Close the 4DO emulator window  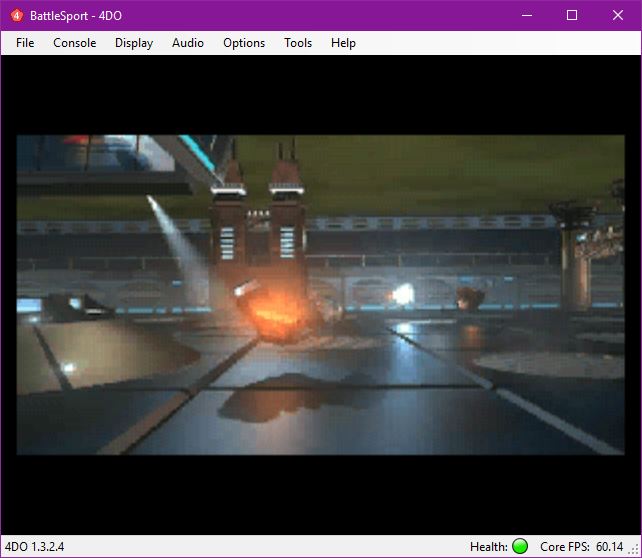coord(618,16)
